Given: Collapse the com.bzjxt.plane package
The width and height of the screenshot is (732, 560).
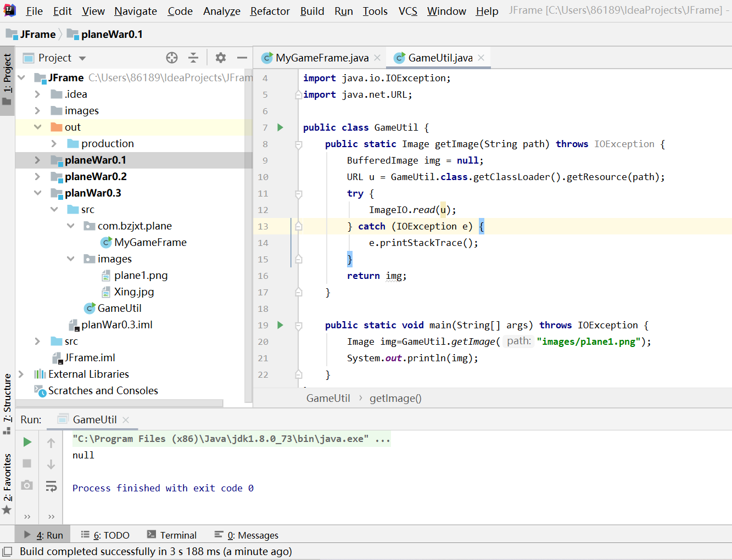Looking at the screenshot, I should click(70, 226).
